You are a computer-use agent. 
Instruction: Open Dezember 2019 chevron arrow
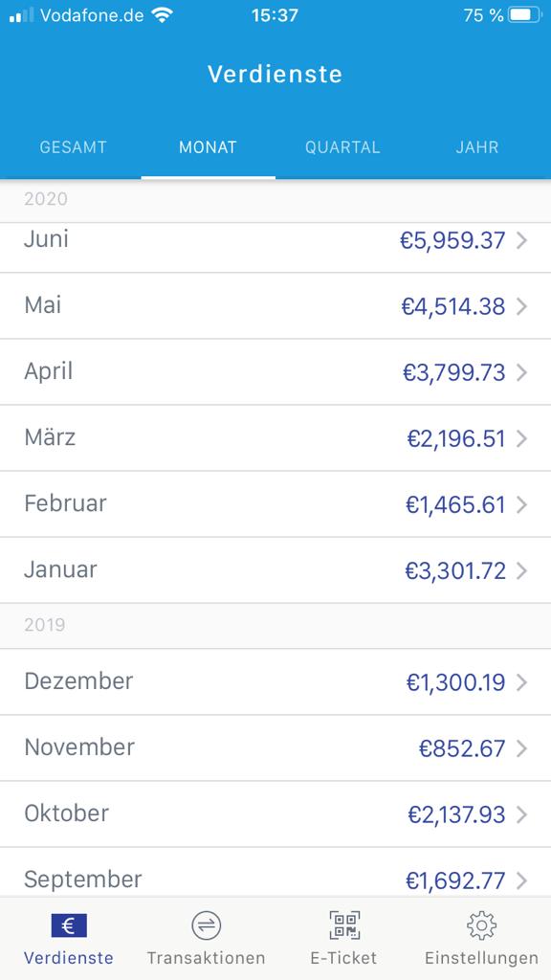pos(522,682)
